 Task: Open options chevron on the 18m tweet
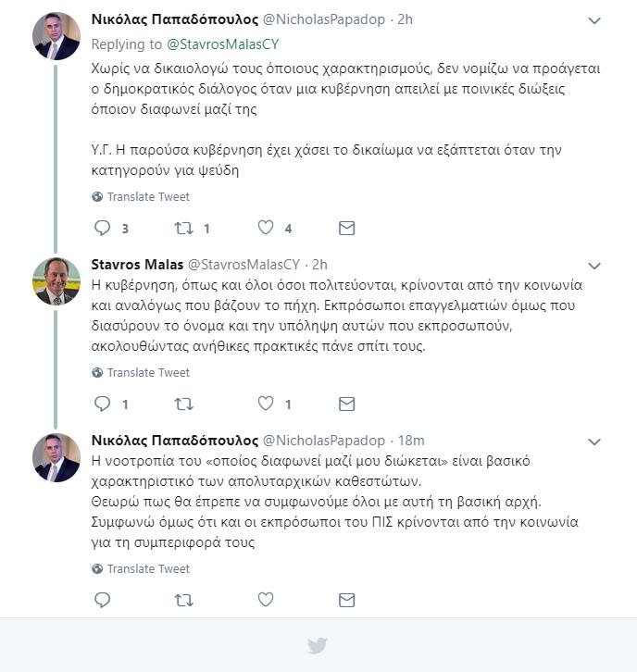click(x=594, y=442)
